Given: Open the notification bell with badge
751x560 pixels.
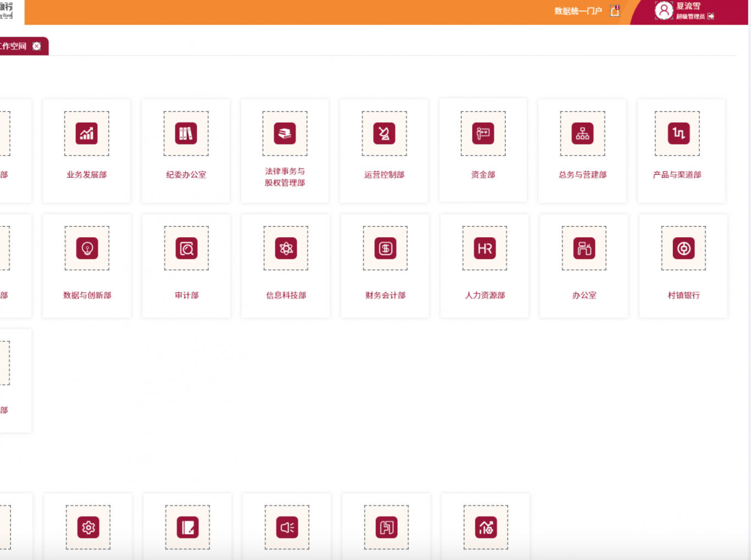Looking at the screenshot, I should click(615, 11).
